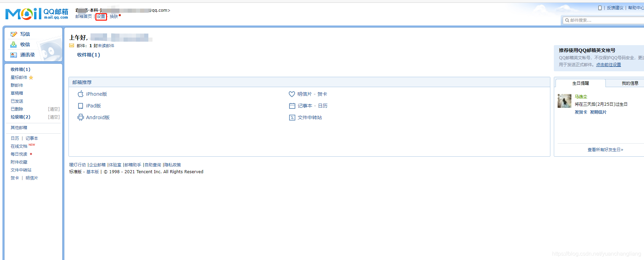Open the 群邮件 folder

tap(17, 85)
